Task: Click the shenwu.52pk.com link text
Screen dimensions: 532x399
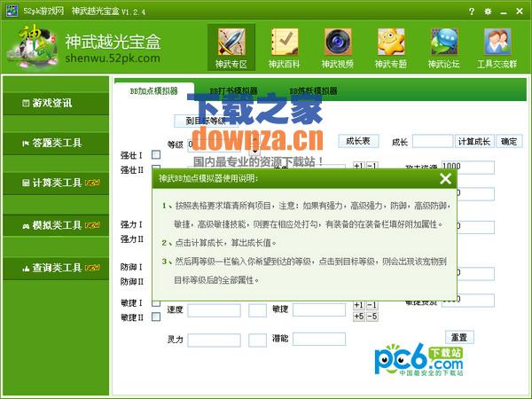Action: [113, 59]
